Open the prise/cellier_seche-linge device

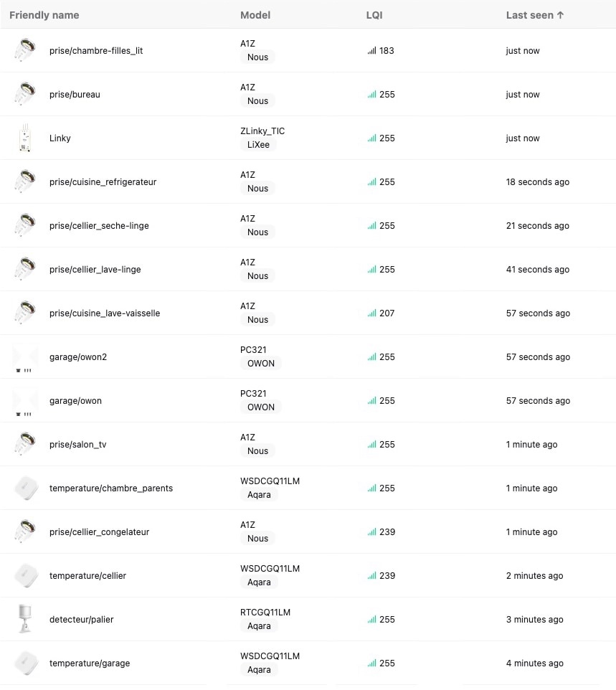(99, 226)
